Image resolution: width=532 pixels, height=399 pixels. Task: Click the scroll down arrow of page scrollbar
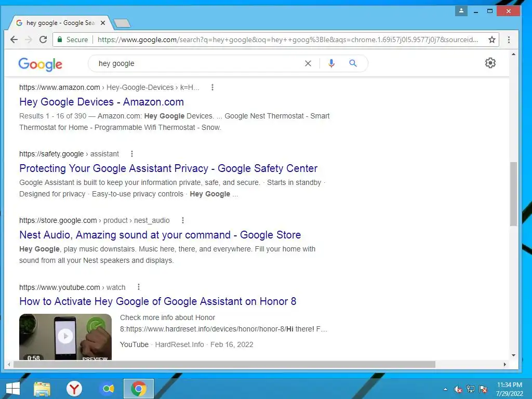513,355
